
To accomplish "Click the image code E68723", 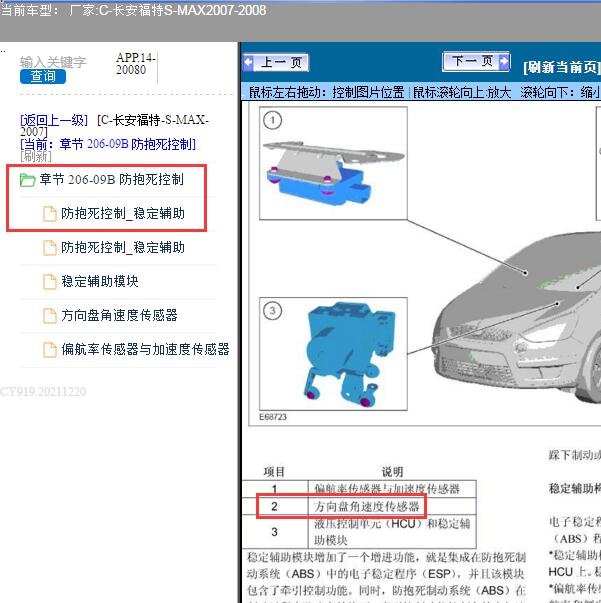I will [x=273, y=417].
